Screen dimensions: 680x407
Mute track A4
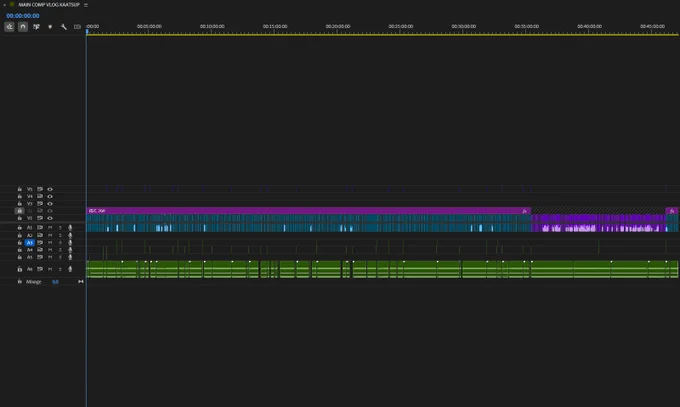[50, 250]
